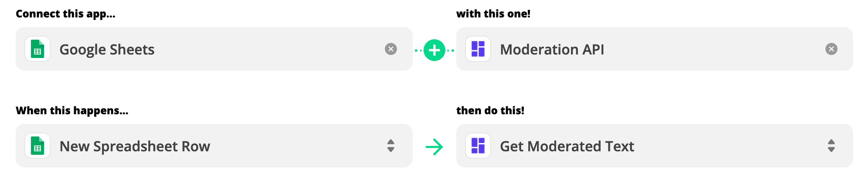
Task: Click the Moderation API icon in app field
Action: [478, 49]
